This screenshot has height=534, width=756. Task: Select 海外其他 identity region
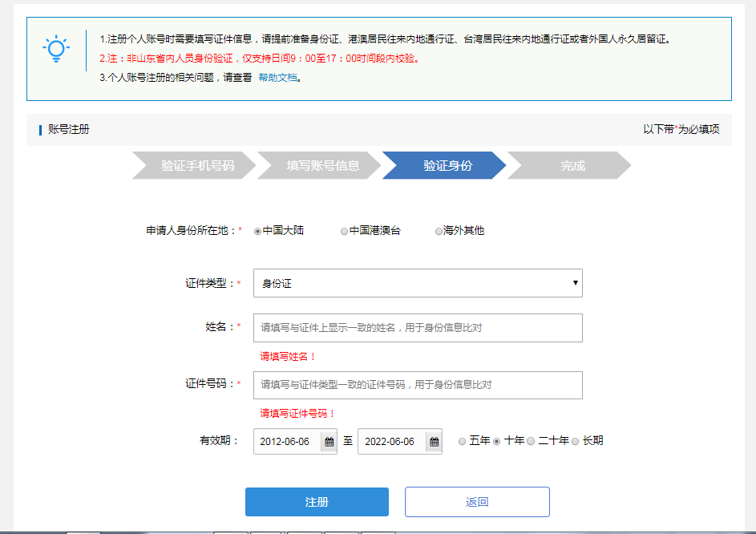(x=439, y=230)
